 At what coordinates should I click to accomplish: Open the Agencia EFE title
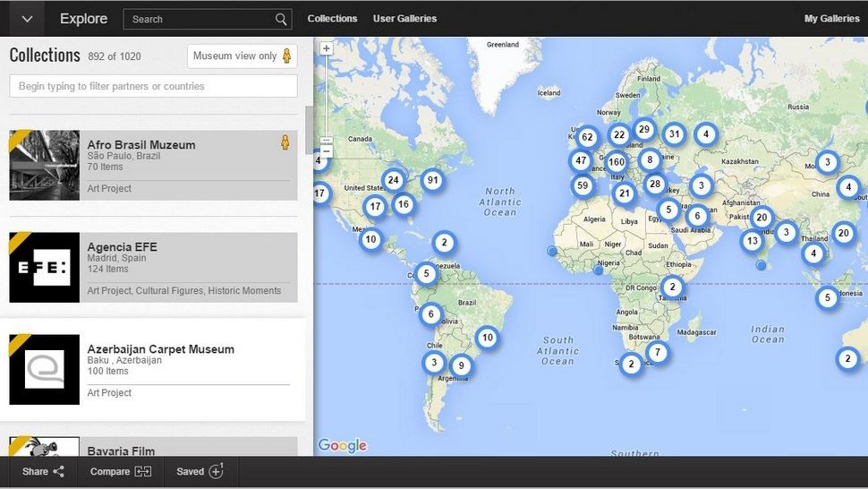(x=122, y=247)
